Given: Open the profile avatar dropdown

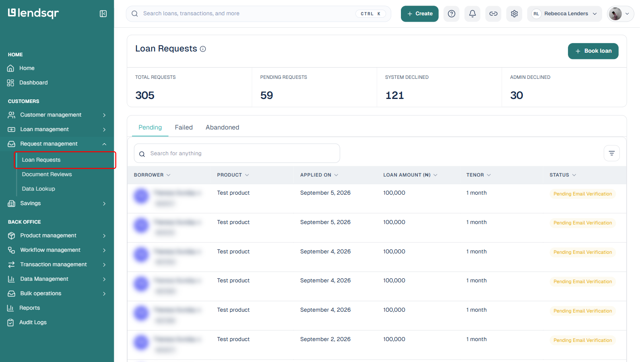Looking at the screenshot, I should pyautogui.click(x=620, y=14).
